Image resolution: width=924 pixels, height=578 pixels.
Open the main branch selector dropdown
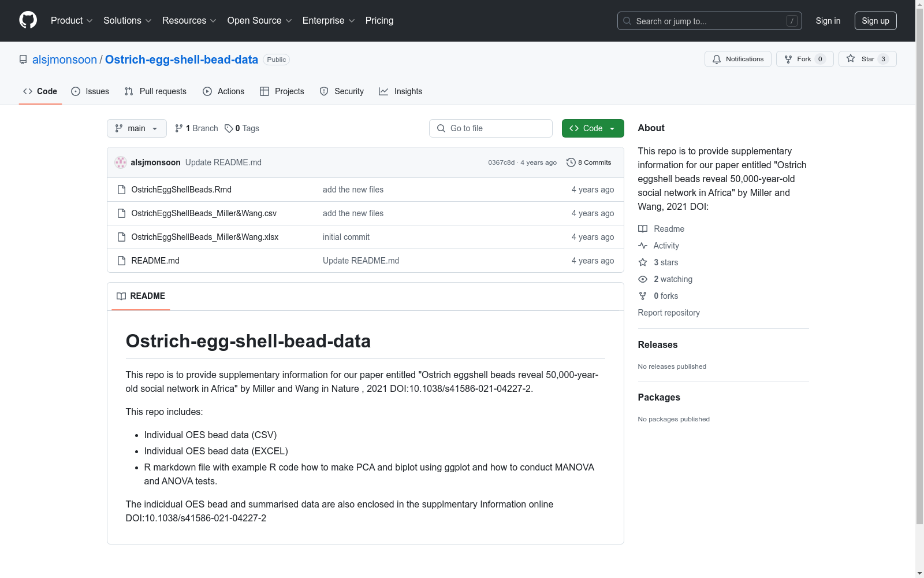(x=137, y=128)
